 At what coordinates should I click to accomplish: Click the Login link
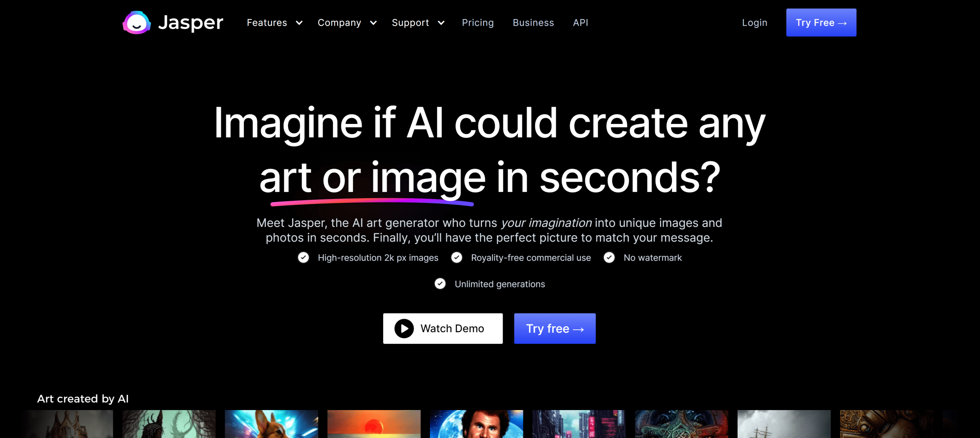pos(755,23)
